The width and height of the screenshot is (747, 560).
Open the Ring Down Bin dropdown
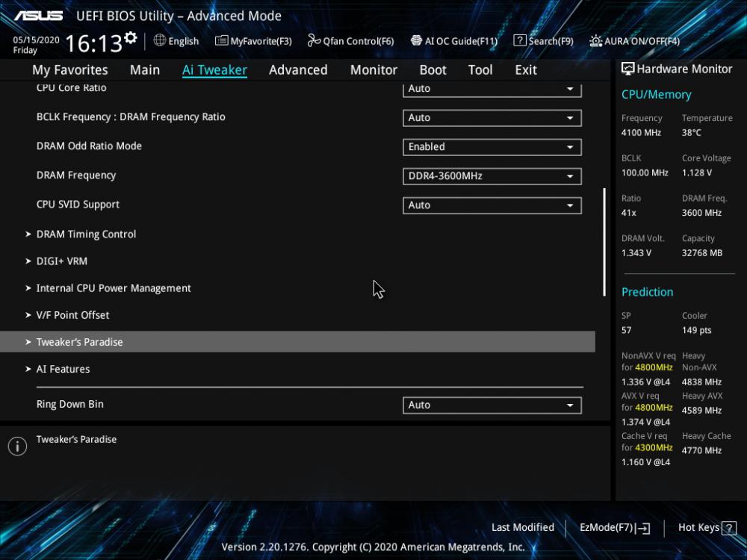click(x=492, y=405)
